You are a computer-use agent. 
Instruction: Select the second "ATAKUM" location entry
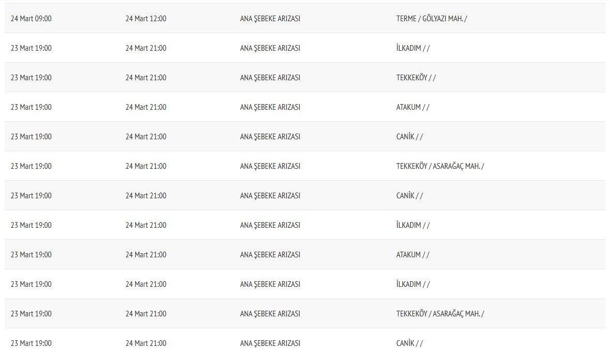coord(413,255)
